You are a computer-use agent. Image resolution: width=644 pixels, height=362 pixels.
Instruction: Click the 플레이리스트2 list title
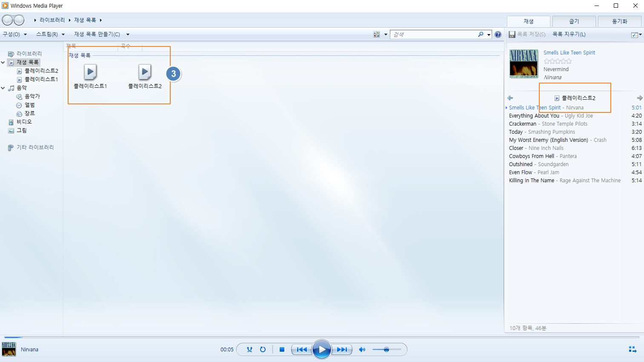(x=578, y=98)
